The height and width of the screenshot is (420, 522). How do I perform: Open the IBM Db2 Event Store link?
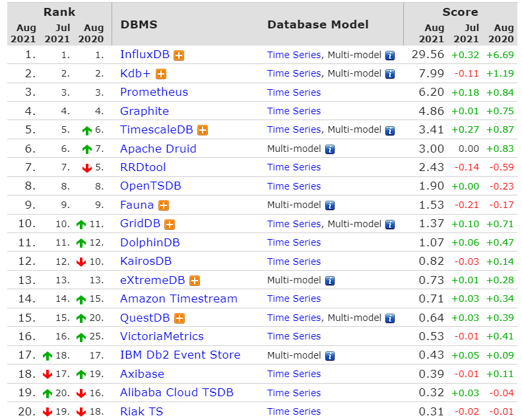click(180, 355)
